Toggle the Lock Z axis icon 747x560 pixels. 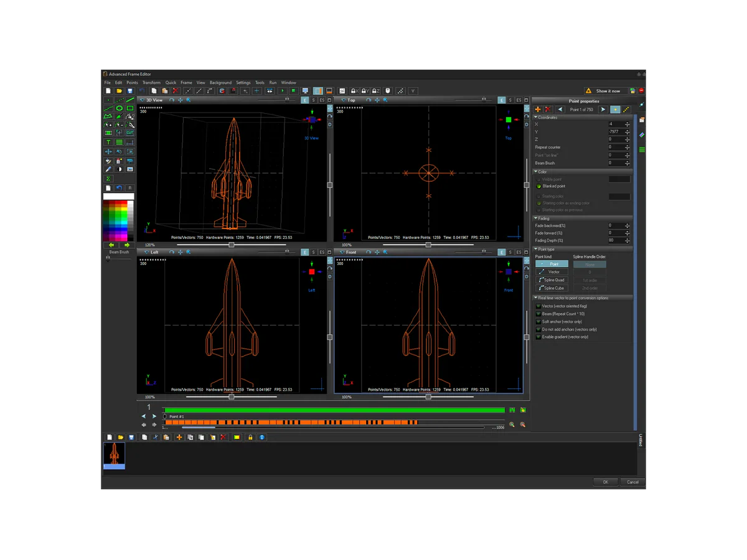(x=375, y=91)
